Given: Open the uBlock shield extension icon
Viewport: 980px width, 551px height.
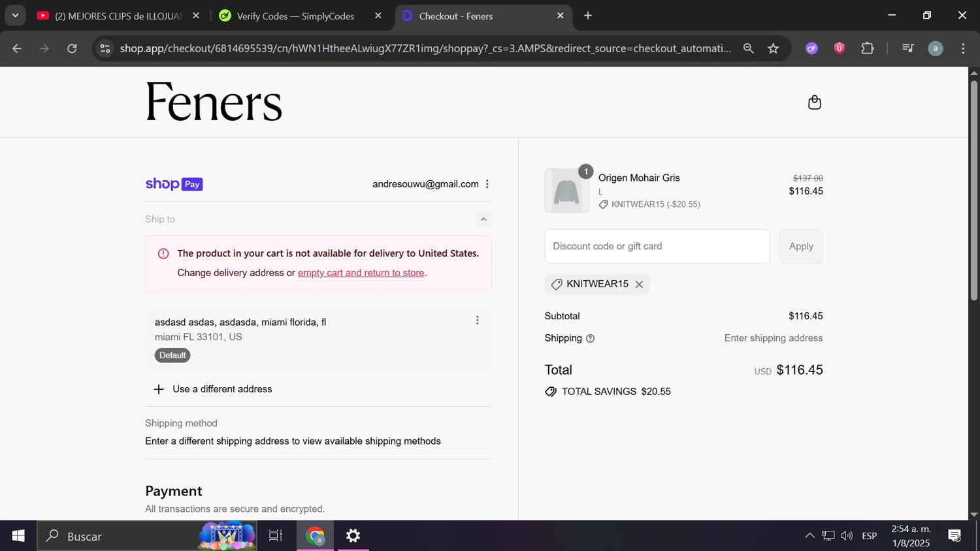Looking at the screenshot, I should pyautogui.click(x=840, y=48).
